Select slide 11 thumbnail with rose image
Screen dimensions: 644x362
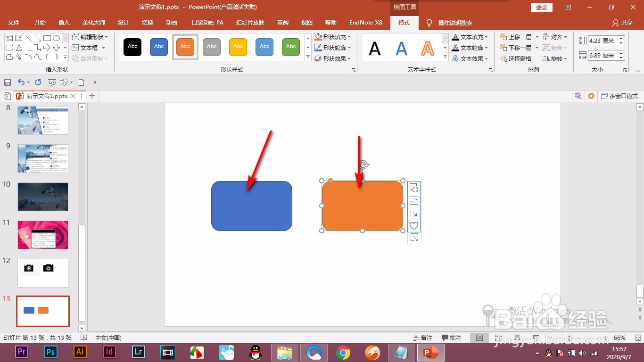pyautogui.click(x=43, y=235)
